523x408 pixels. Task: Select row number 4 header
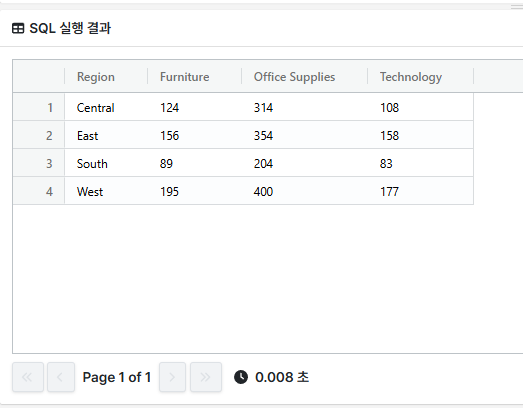click(x=39, y=191)
